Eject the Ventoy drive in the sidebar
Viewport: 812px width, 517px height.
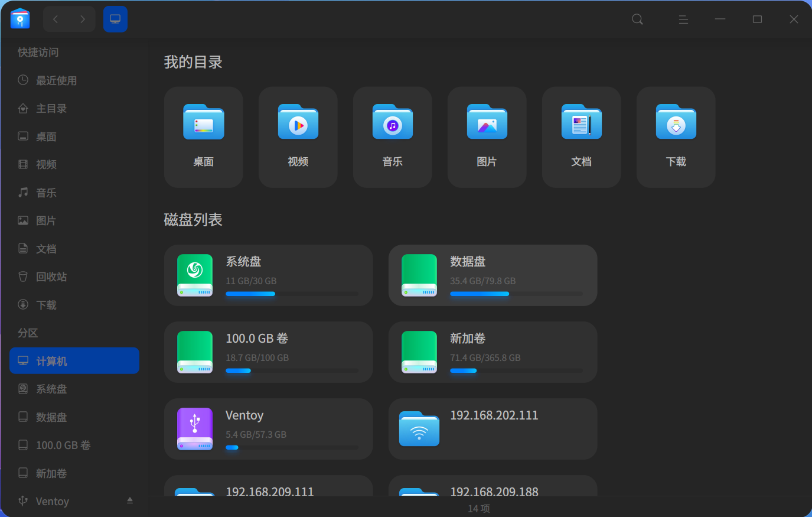pos(130,501)
